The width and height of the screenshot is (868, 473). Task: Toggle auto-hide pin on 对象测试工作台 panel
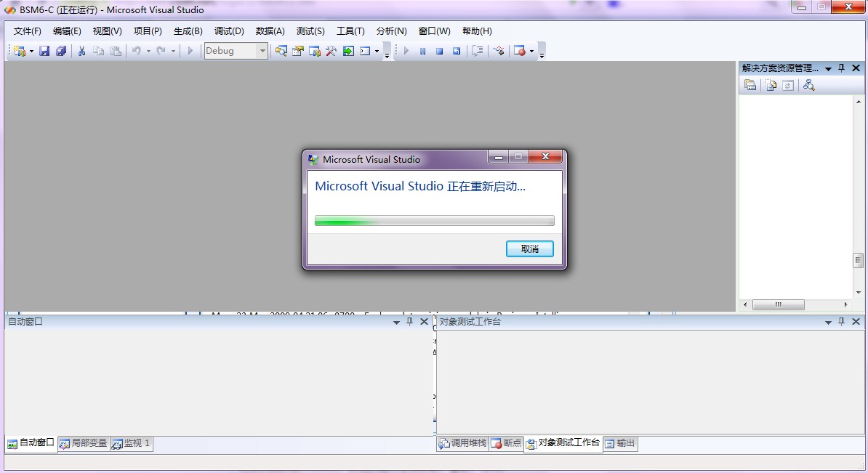click(x=841, y=321)
